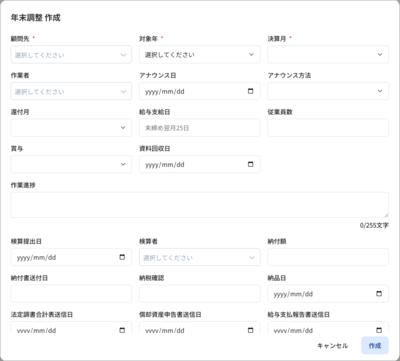Click the 検算提出日 yyyy/mm/dd date text

click(36, 257)
